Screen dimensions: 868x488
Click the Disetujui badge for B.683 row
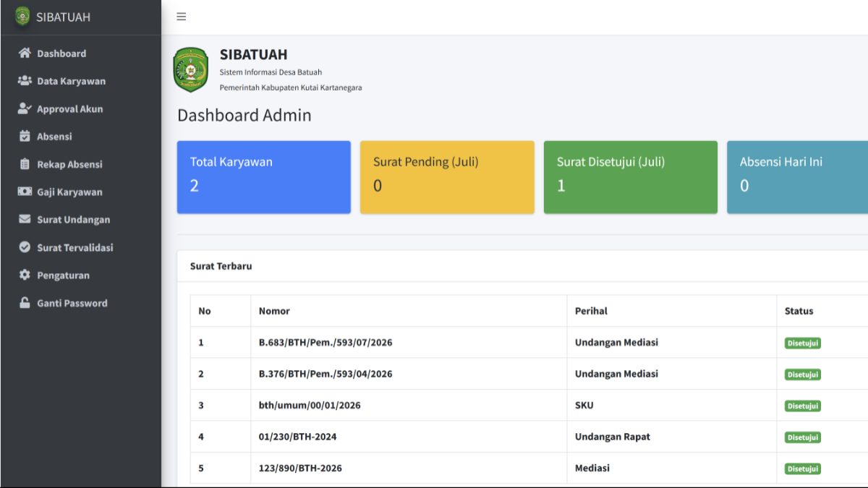click(x=802, y=343)
